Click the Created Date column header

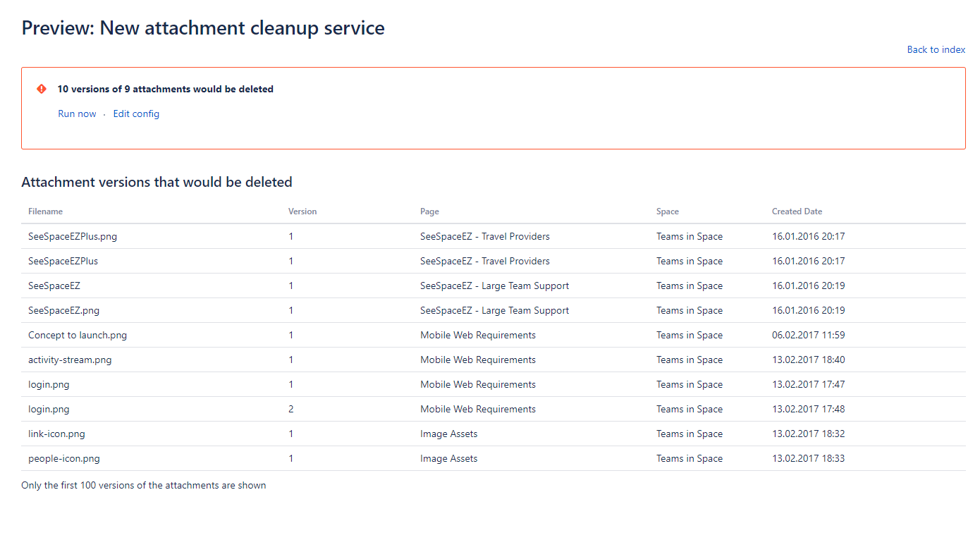797,211
